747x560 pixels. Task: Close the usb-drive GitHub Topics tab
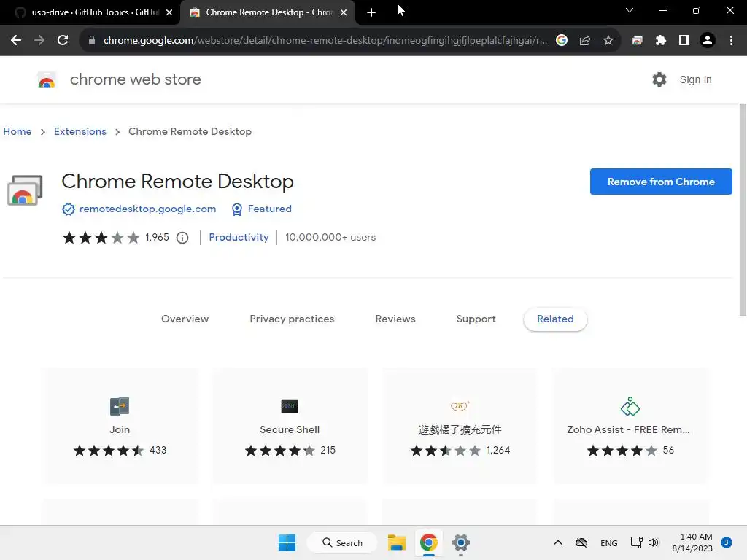click(169, 13)
